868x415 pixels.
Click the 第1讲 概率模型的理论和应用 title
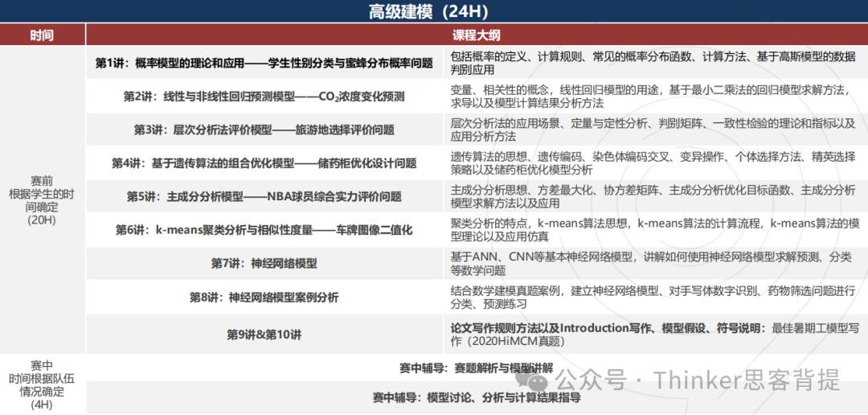coord(264,63)
